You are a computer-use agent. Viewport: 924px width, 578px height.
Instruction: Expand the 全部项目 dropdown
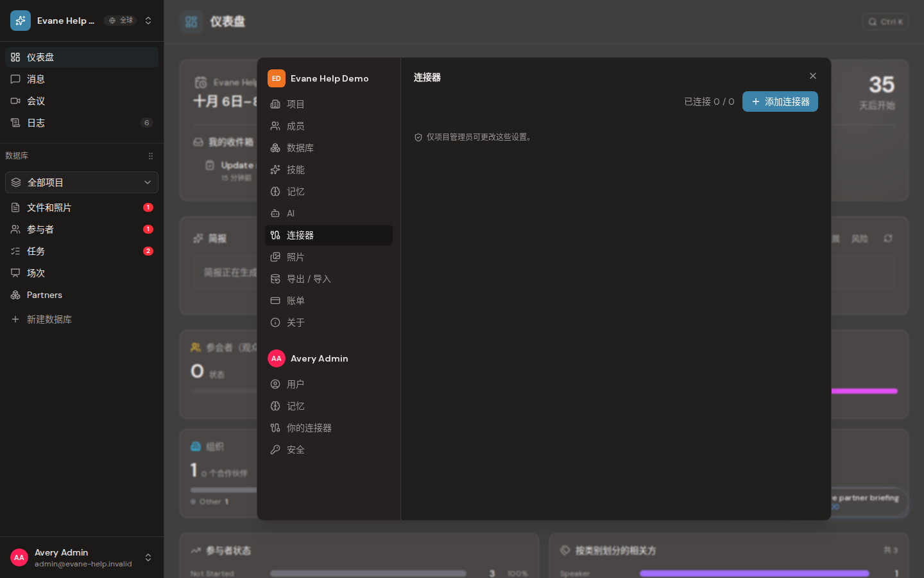coord(81,182)
